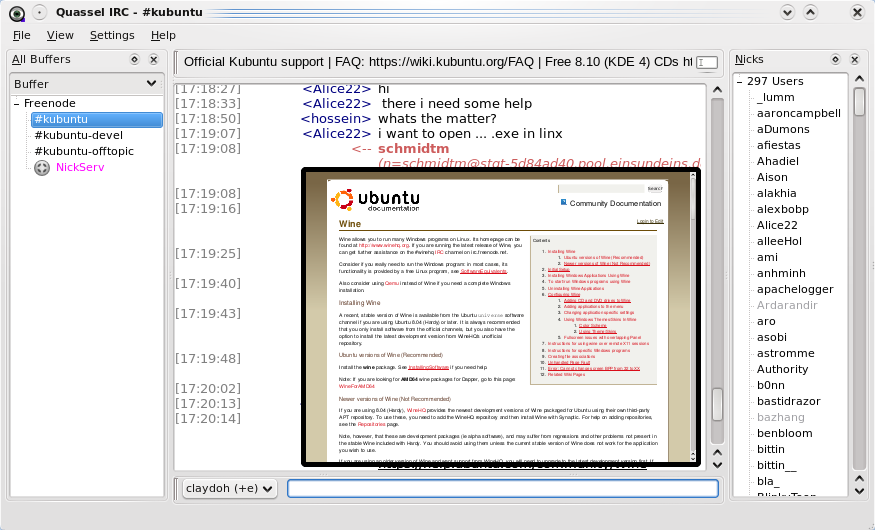Select away user Ardarandir in nick list

(787, 306)
